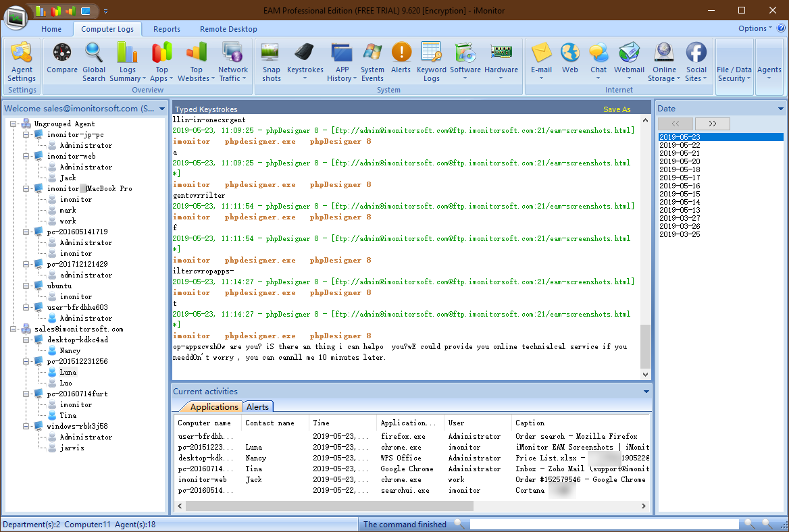The image size is (789, 532).
Task: Open Agent Settings
Action: pyautogui.click(x=22, y=63)
